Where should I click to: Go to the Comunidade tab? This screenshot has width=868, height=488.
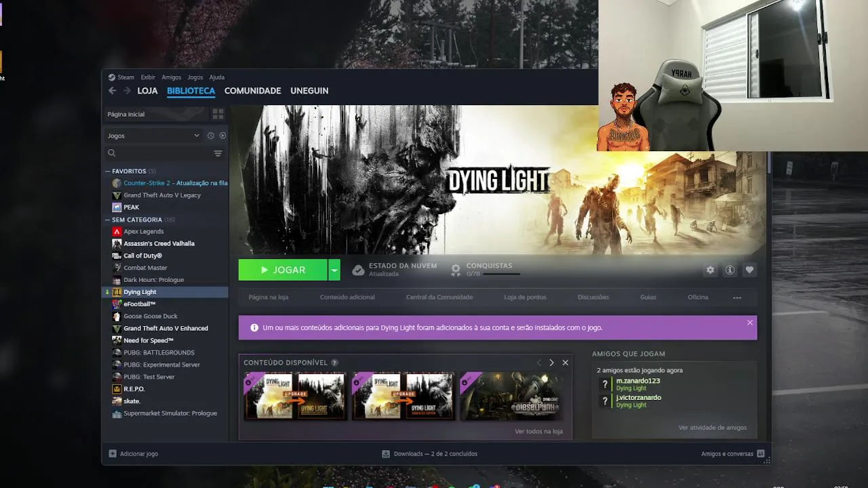(x=252, y=91)
